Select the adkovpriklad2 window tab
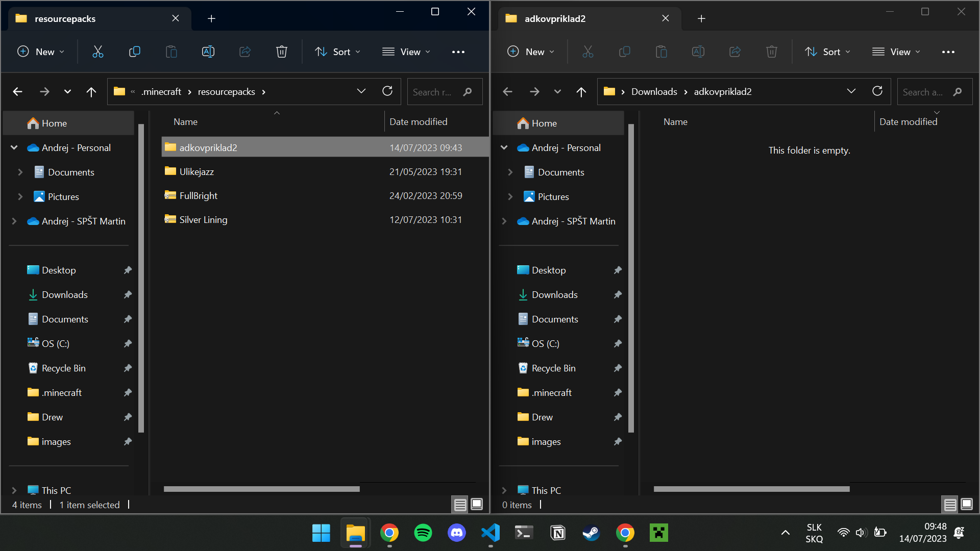 point(590,19)
